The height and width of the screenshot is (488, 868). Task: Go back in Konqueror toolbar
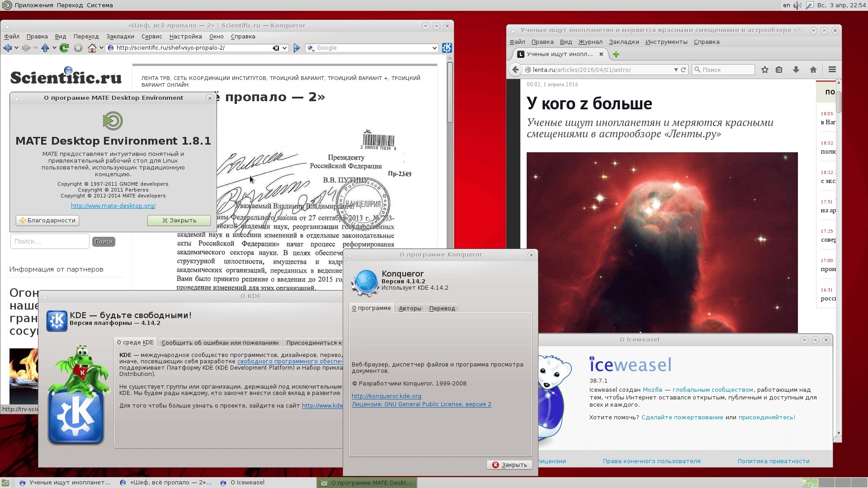7,48
